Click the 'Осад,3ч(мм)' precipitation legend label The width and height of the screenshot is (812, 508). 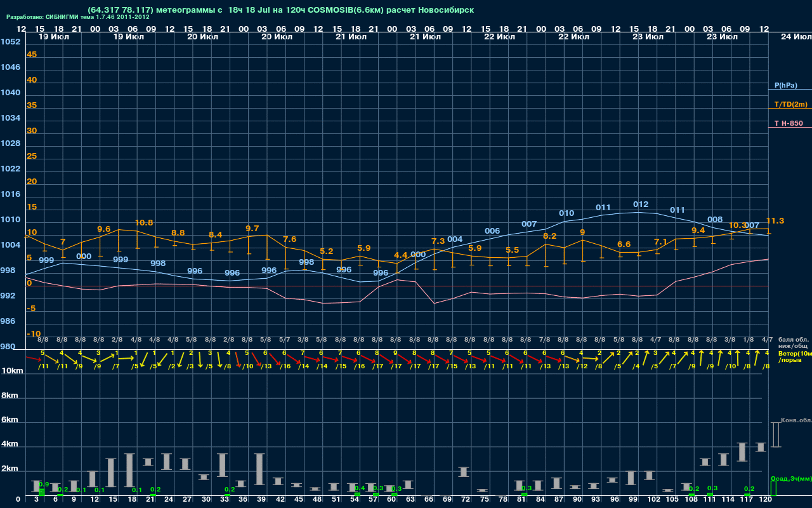point(790,478)
